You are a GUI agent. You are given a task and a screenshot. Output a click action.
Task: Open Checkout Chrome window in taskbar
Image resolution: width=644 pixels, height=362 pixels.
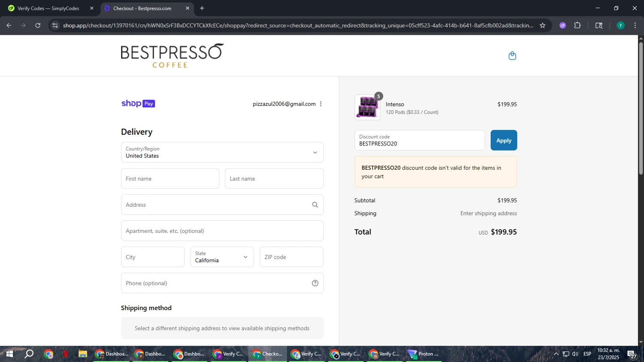click(268, 354)
